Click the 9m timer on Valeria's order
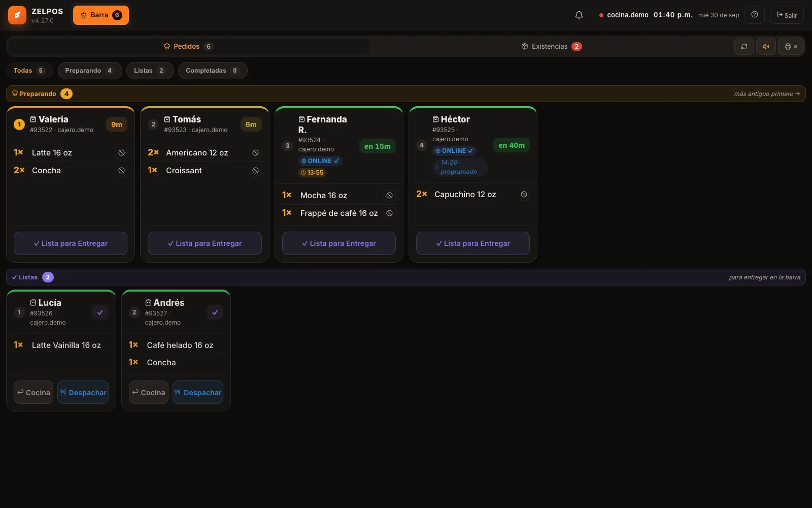Viewport: 812px width, 508px height. coord(117,124)
